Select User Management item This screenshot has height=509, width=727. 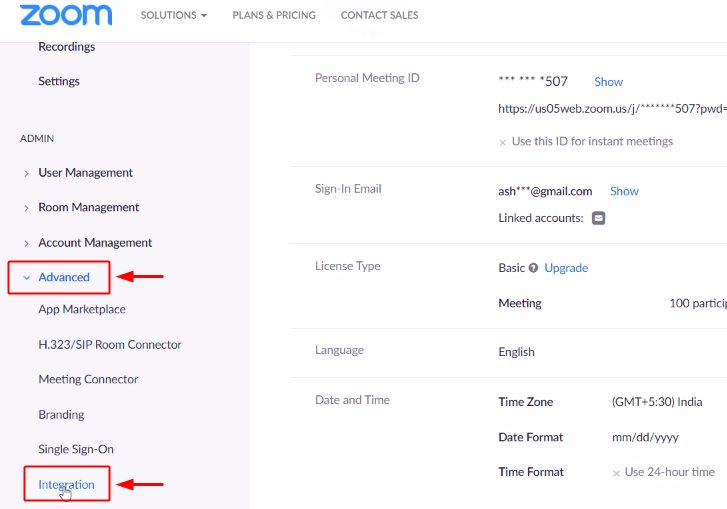click(x=86, y=172)
